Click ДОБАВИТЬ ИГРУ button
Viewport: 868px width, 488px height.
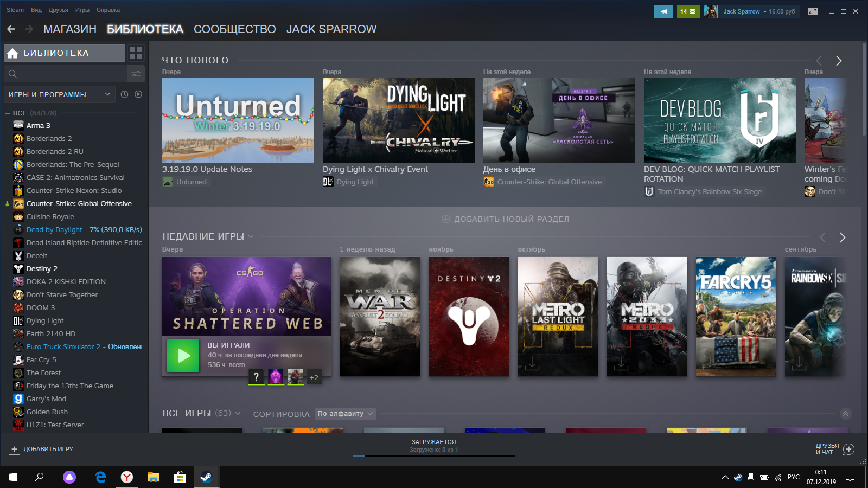(x=41, y=449)
